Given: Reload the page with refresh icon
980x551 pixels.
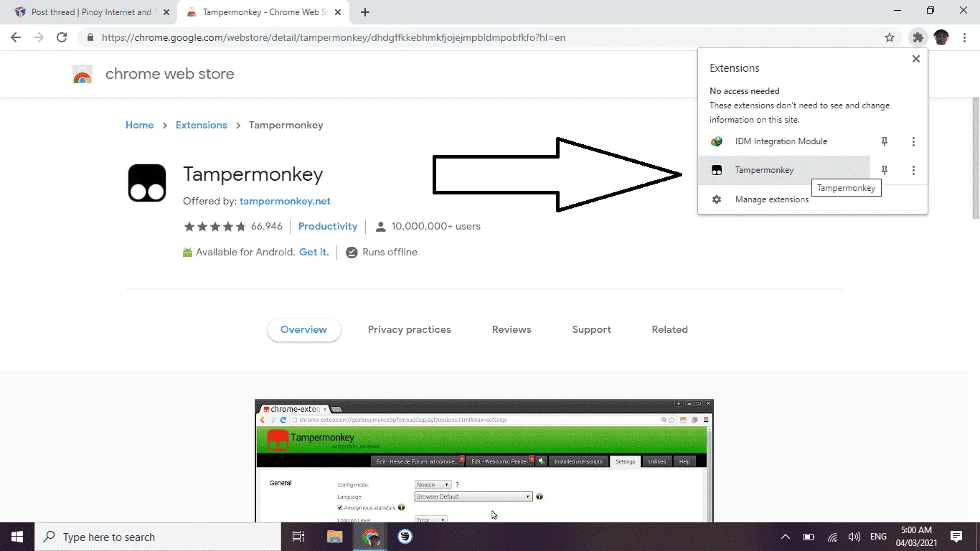Looking at the screenshot, I should (x=62, y=37).
